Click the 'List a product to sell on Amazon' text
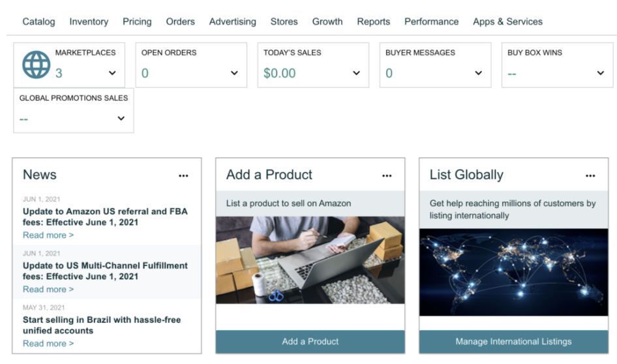The image size is (617, 364). 288,204
